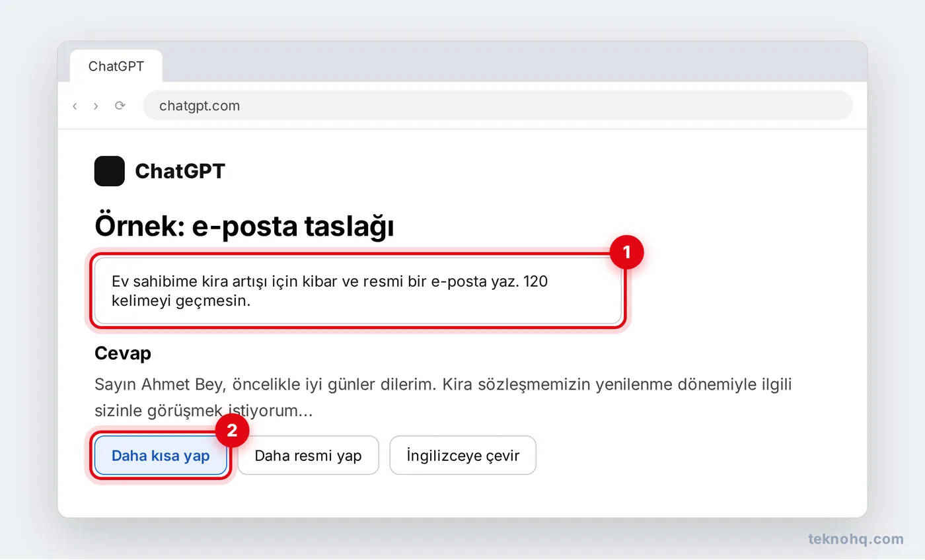
Task: Click the black ChatGPT logo square
Action: click(110, 171)
